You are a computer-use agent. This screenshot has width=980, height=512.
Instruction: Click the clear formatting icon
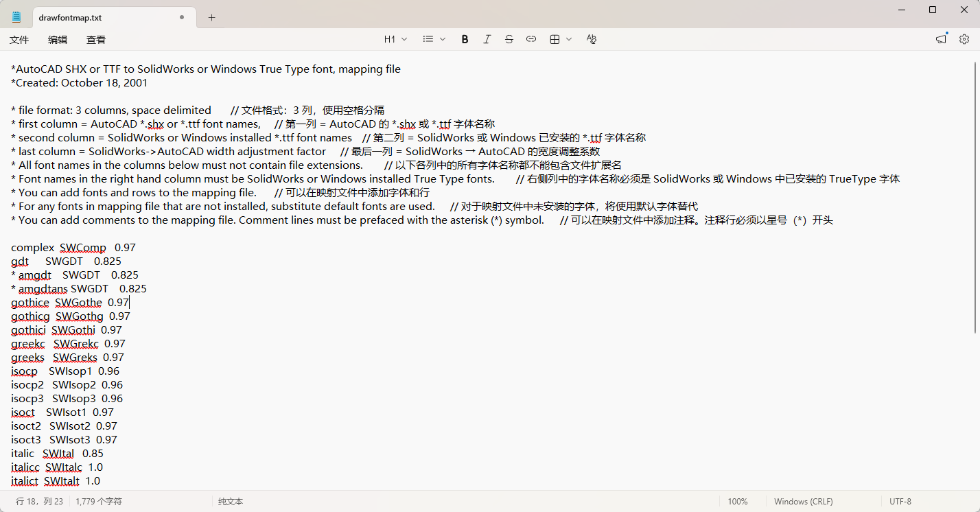coord(591,40)
